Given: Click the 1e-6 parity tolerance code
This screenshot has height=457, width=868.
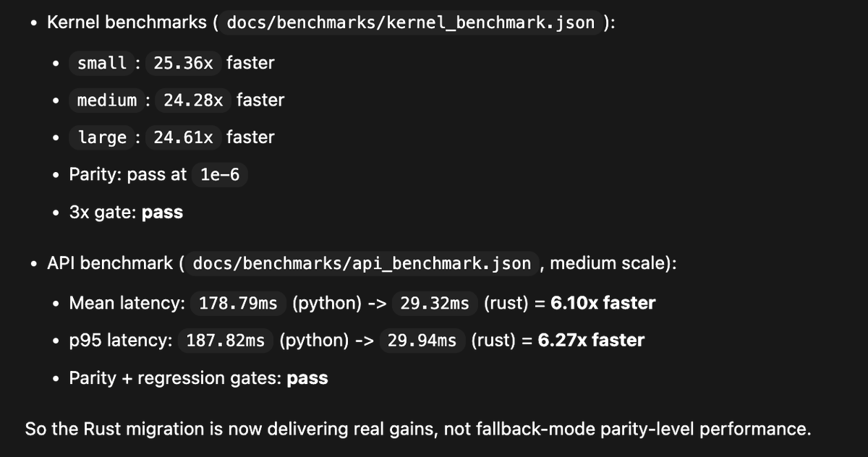Looking at the screenshot, I should tap(220, 175).
